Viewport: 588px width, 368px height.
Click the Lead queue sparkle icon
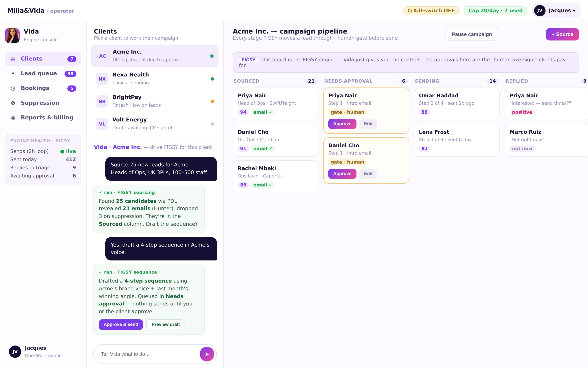click(x=13, y=74)
